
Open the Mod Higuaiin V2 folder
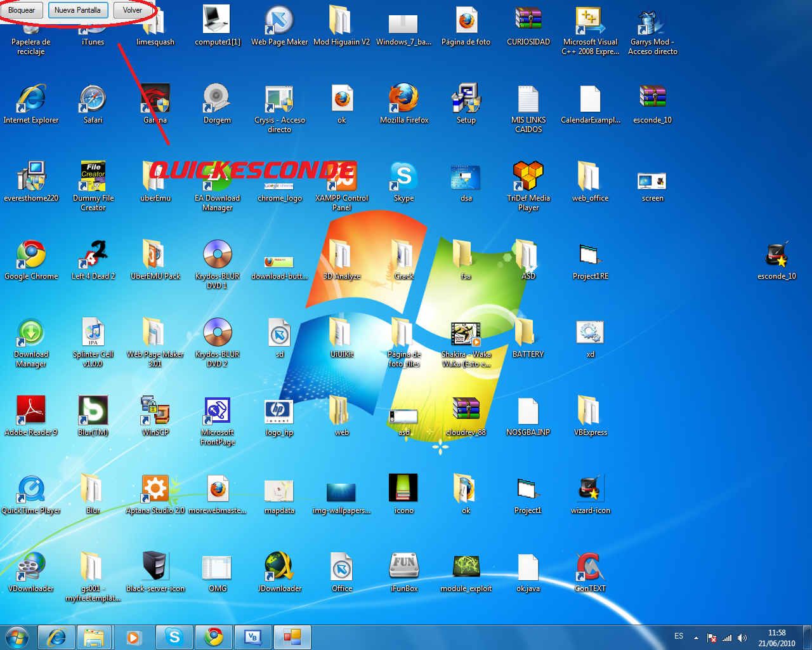tap(341, 27)
